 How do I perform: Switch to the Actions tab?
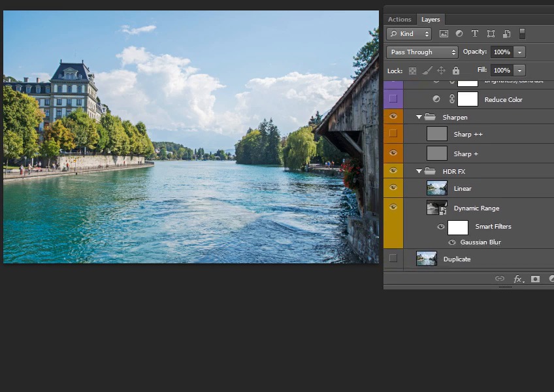click(400, 20)
